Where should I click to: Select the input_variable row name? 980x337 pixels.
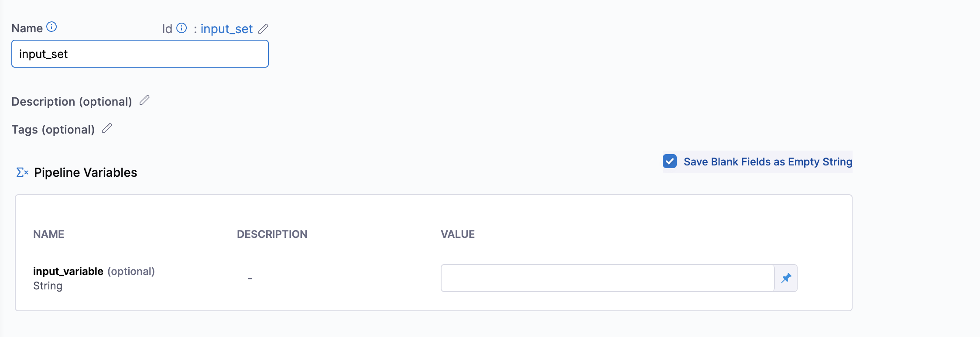pos(68,272)
